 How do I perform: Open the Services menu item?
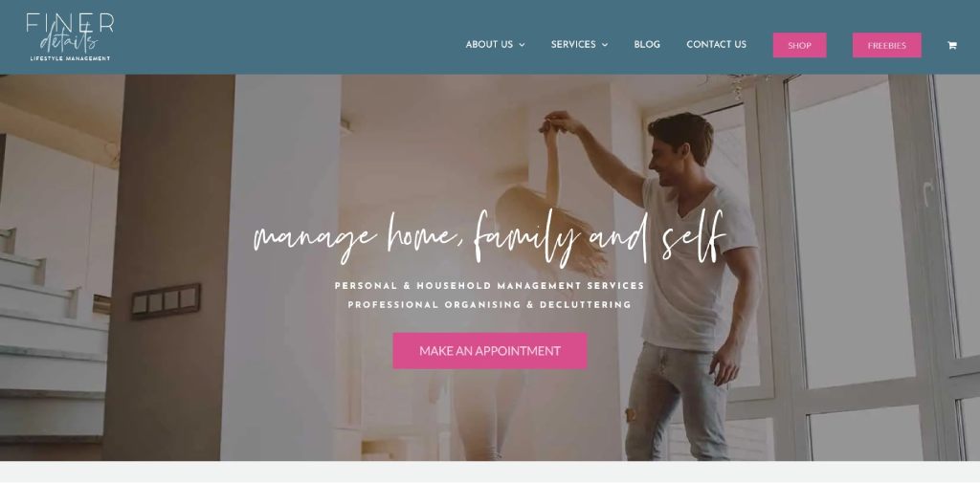click(573, 44)
